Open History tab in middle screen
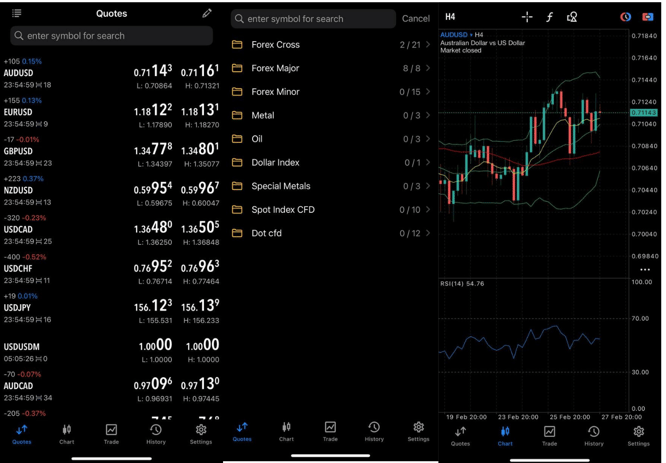 (x=374, y=432)
